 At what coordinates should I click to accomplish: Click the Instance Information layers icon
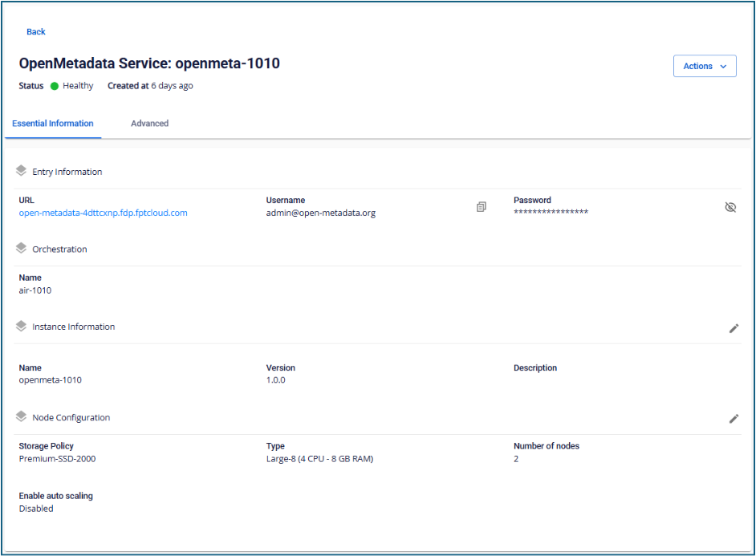click(22, 327)
